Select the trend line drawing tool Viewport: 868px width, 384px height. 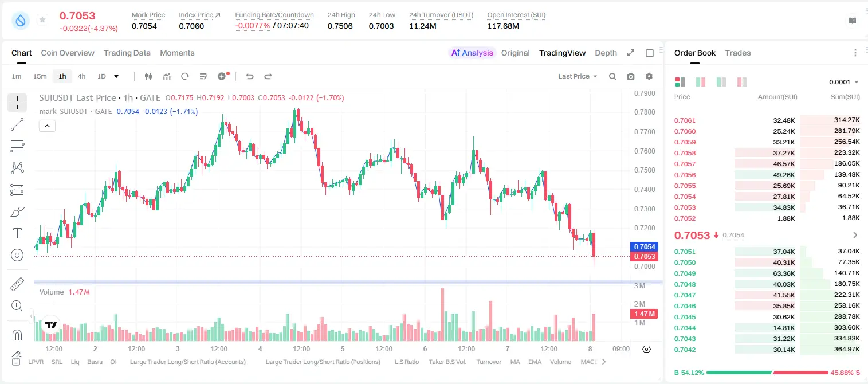click(x=17, y=124)
